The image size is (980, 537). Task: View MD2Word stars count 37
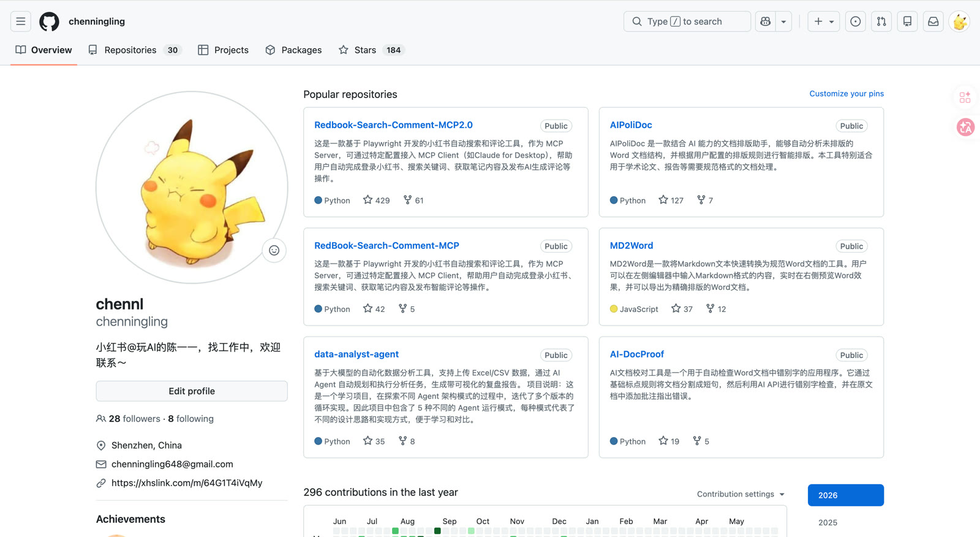(x=682, y=309)
